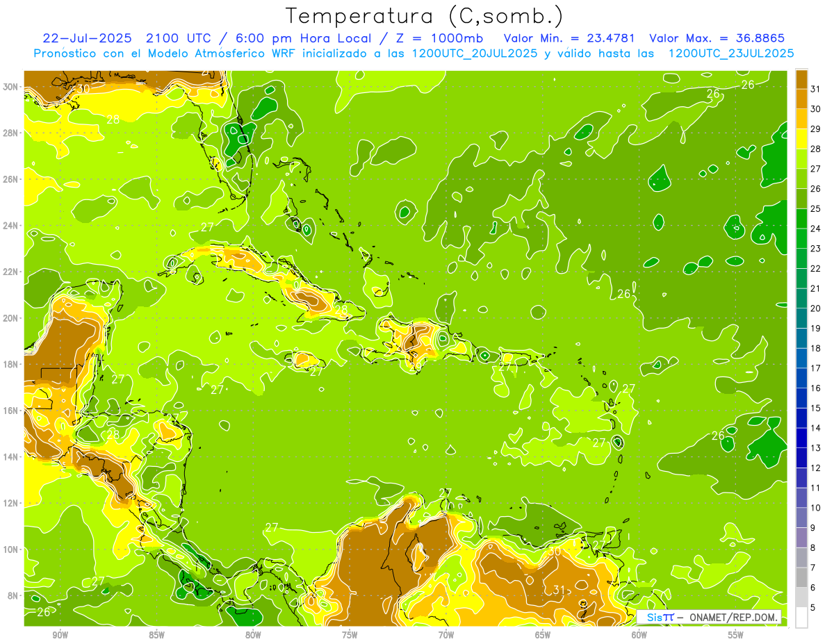The height and width of the screenshot is (644, 834).
Task: Click the '90W' longitude axis label
Action: (x=60, y=635)
